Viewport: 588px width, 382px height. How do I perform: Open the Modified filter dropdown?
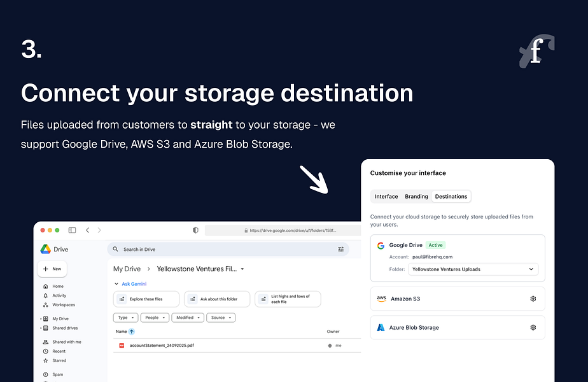188,318
